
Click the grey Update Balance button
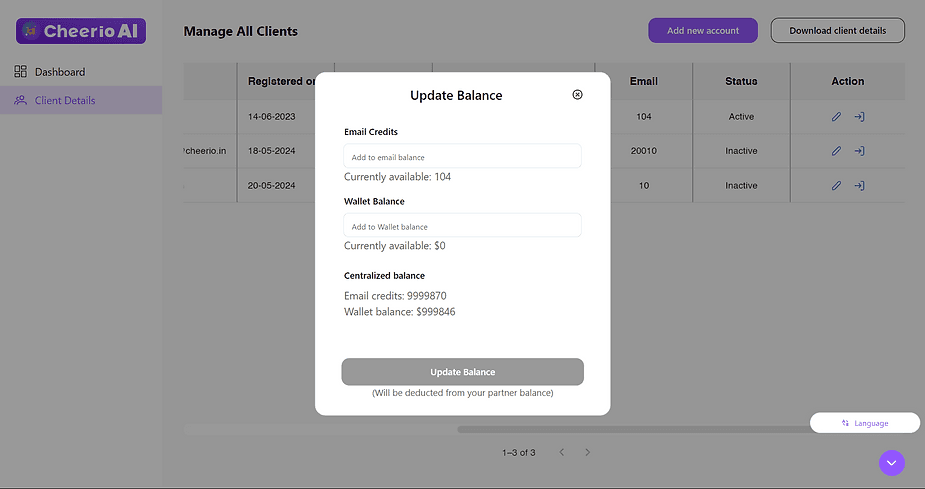point(462,372)
